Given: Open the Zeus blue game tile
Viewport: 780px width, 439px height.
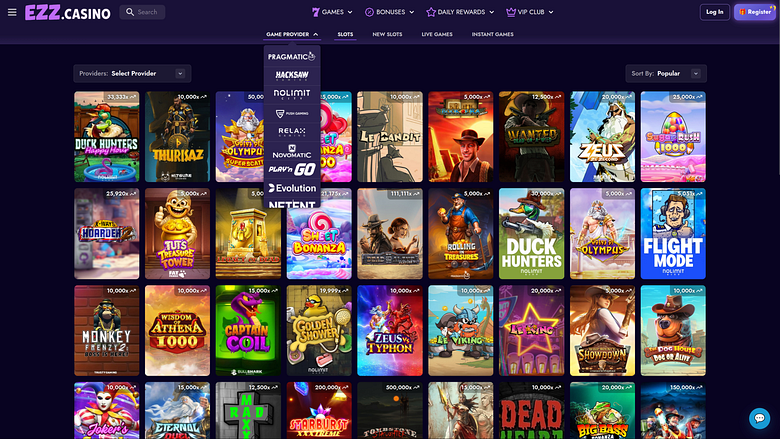Looking at the screenshot, I should coord(602,137).
